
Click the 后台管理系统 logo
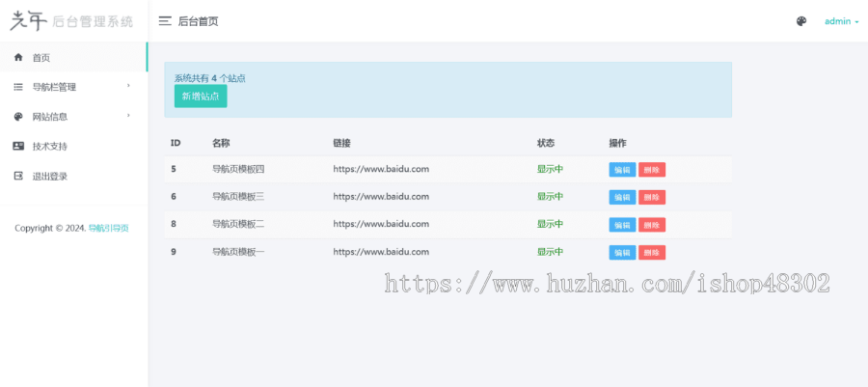(72, 21)
